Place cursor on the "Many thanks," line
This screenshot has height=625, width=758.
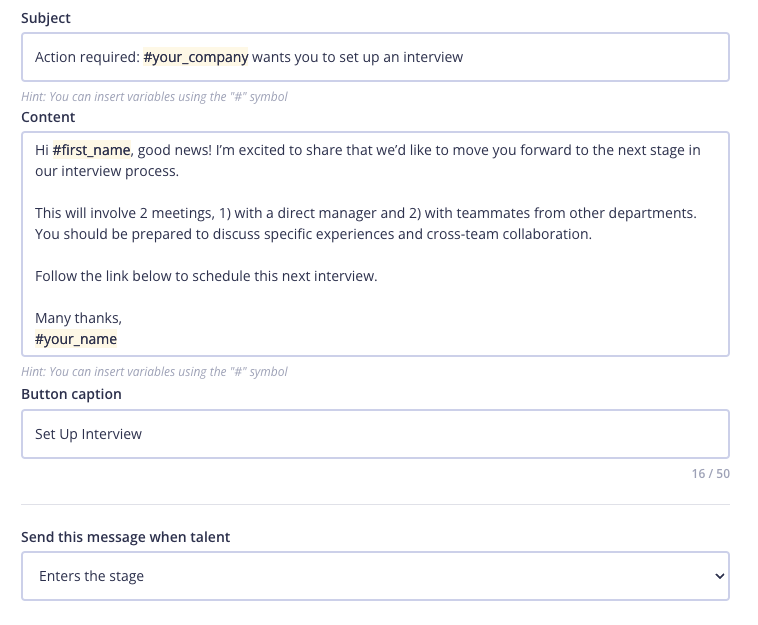(78, 318)
